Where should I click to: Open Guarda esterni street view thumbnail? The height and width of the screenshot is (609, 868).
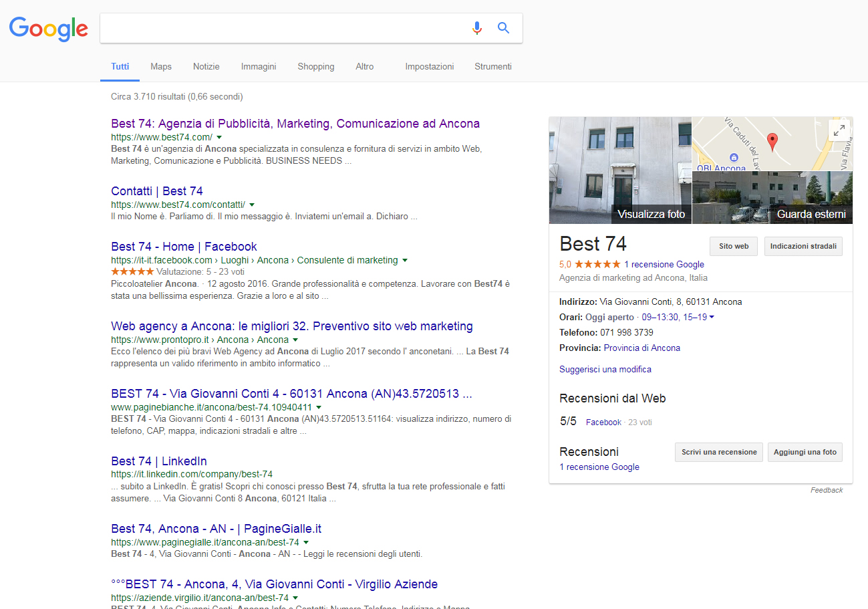tap(772, 198)
